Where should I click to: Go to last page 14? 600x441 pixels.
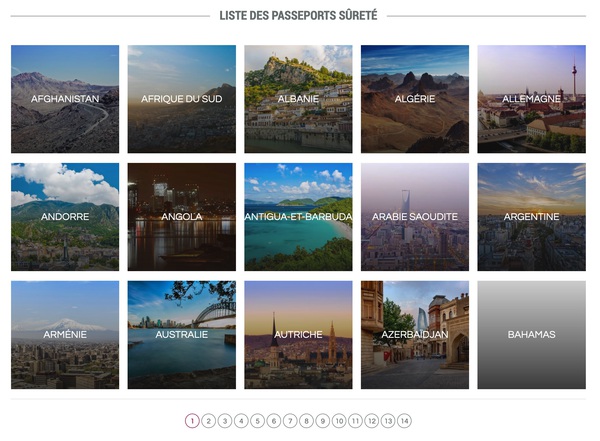pyautogui.click(x=404, y=421)
